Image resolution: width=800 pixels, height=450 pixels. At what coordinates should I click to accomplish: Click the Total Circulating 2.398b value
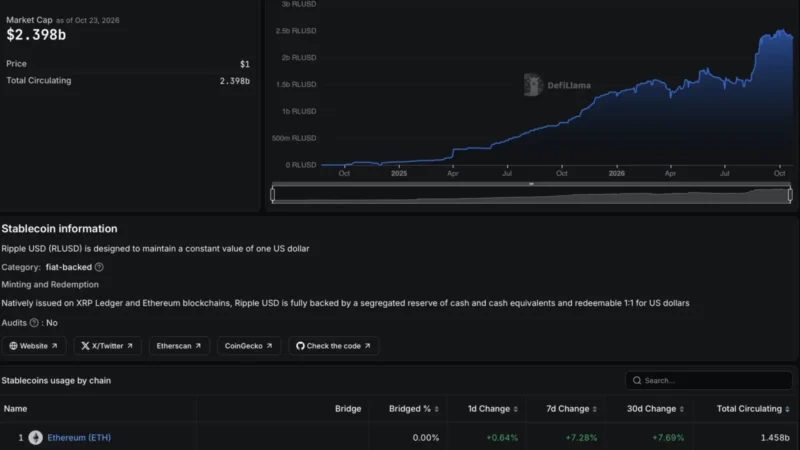click(235, 81)
